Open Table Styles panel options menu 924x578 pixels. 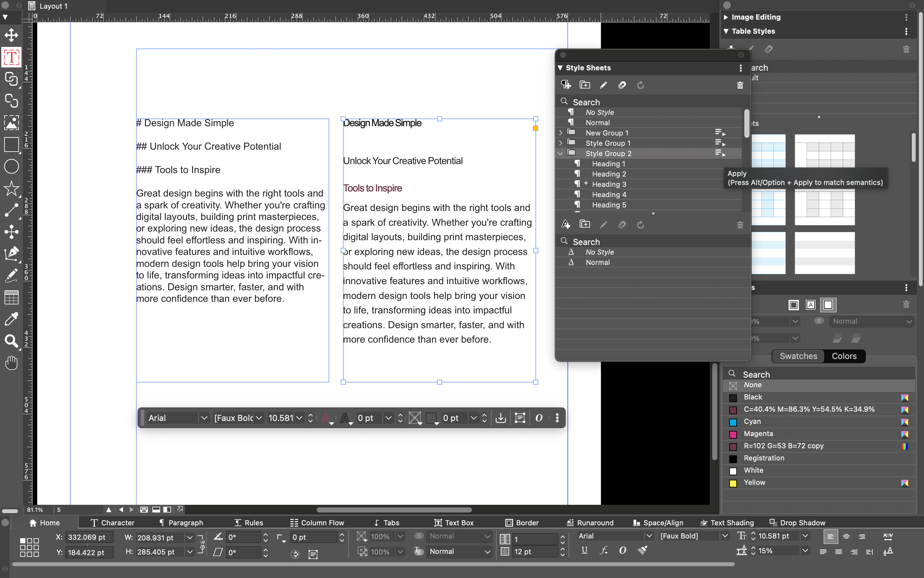click(906, 31)
